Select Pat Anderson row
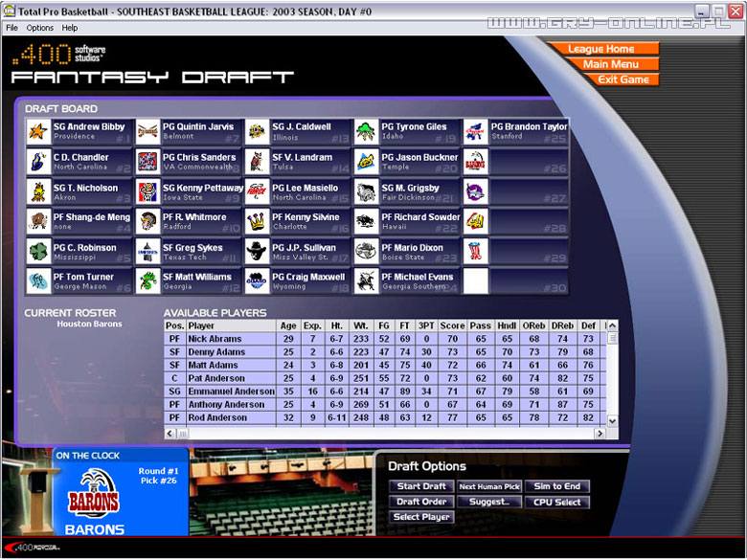The width and height of the screenshot is (747, 560). tap(385, 378)
